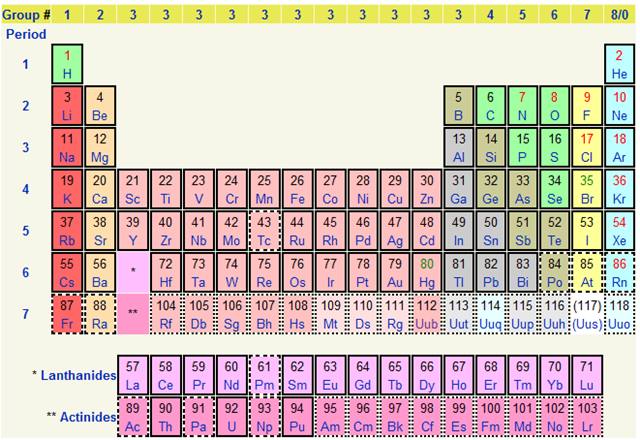The image size is (640, 440).
Task: Click the Polonium (Po) cell
Action: [x=554, y=273]
